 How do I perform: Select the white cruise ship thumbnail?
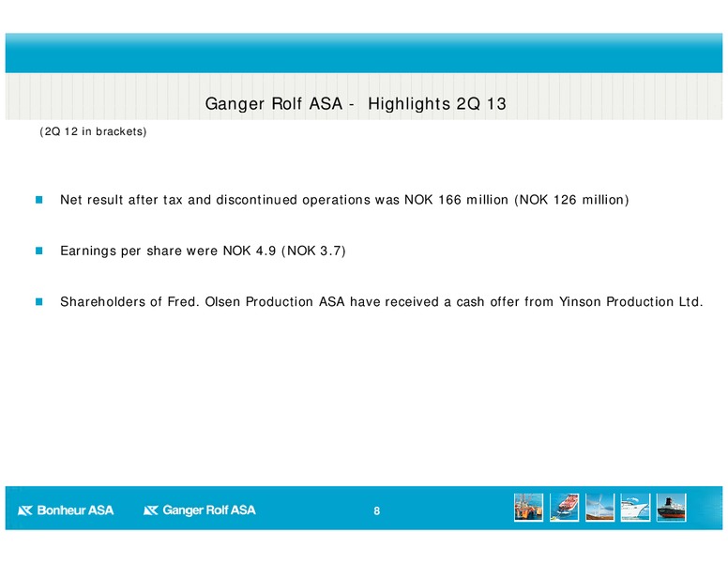tap(635, 508)
